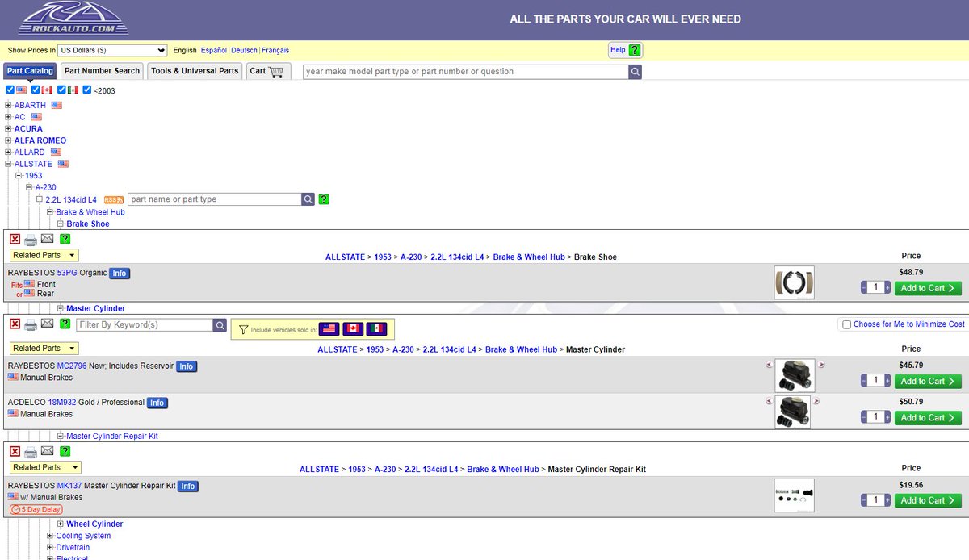Next image arrow for ACDELCO 18M932

[816, 401]
